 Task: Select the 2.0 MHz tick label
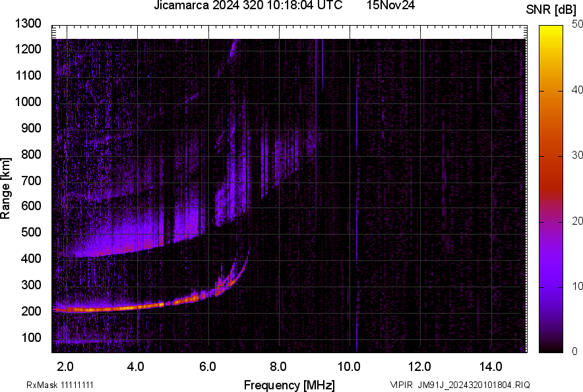click(67, 365)
